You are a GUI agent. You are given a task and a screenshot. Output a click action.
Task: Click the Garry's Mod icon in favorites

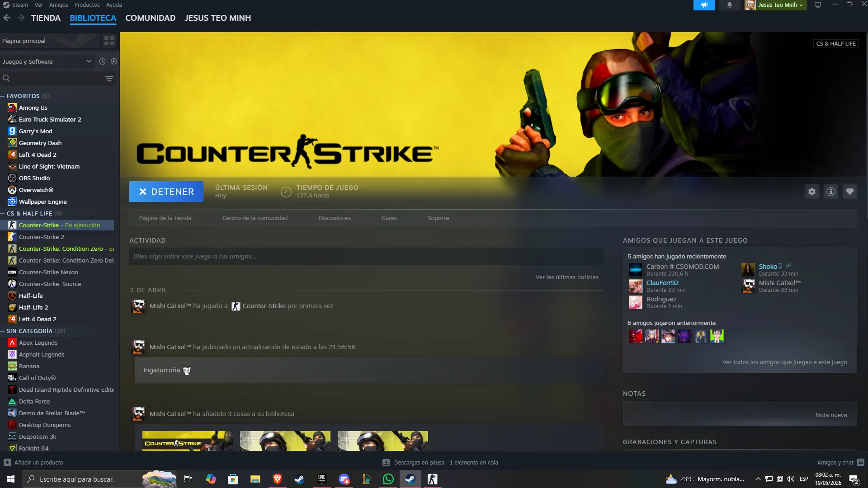[x=12, y=131]
